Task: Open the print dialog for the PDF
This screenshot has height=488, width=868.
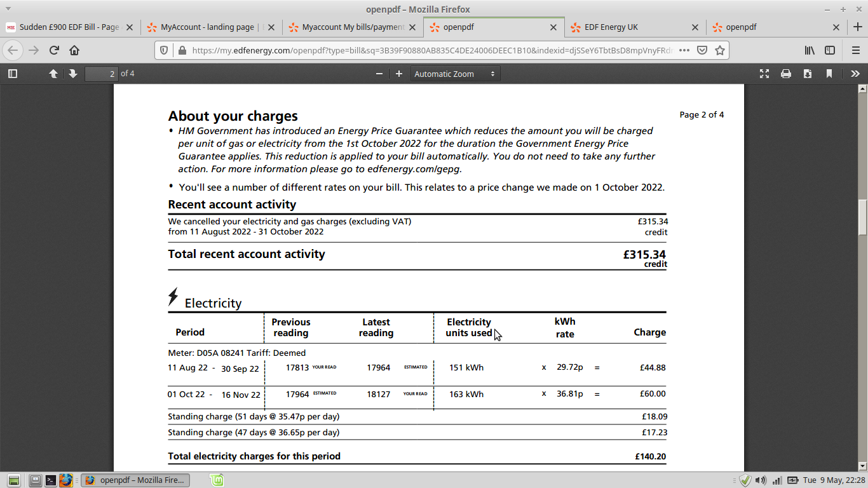Action: pyautogui.click(x=786, y=73)
